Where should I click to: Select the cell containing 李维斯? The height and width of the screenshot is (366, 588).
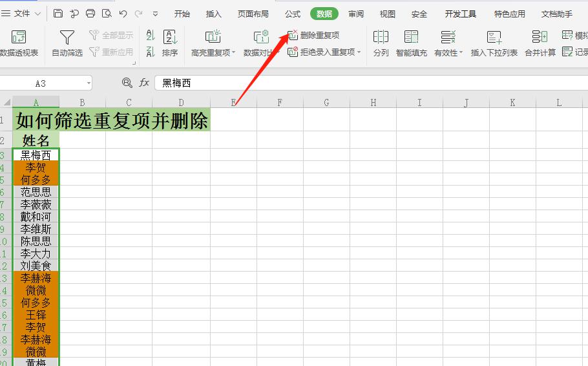tap(36, 229)
